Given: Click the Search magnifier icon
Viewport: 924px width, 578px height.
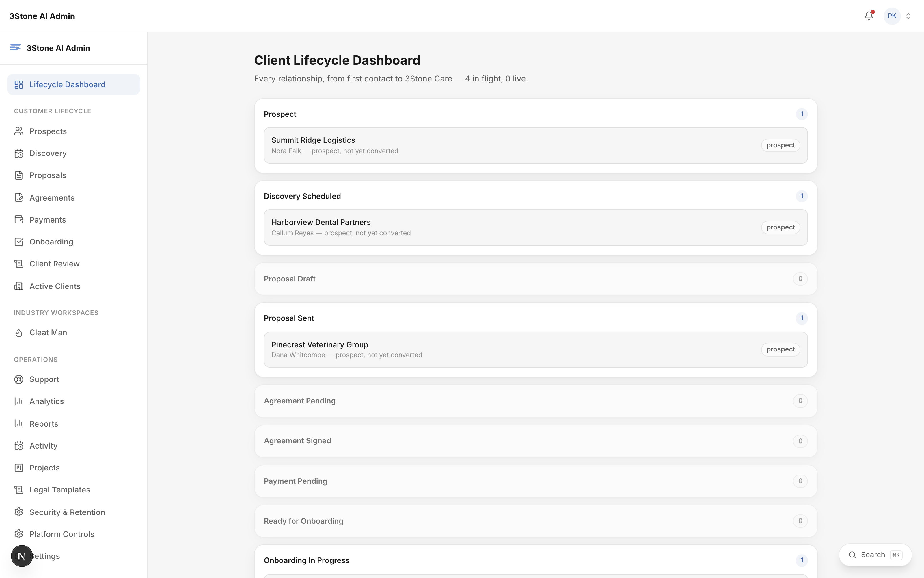Looking at the screenshot, I should [x=852, y=555].
